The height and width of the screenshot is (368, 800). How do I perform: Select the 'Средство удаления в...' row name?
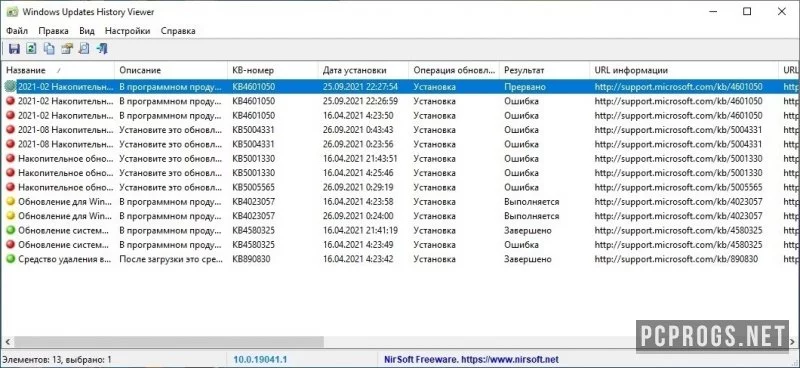[64, 259]
